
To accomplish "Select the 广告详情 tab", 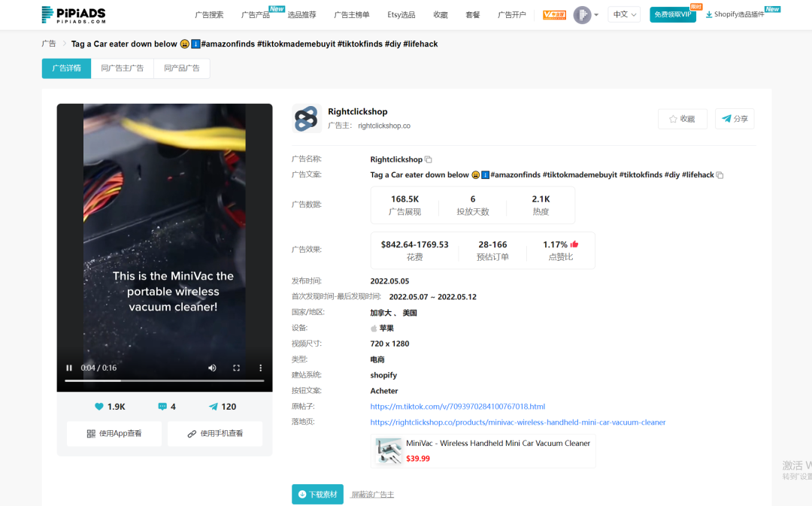I will [x=66, y=68].
